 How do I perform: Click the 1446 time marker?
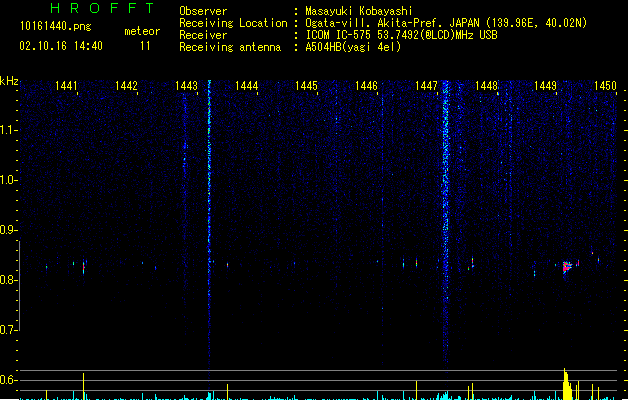click(366, 86)
